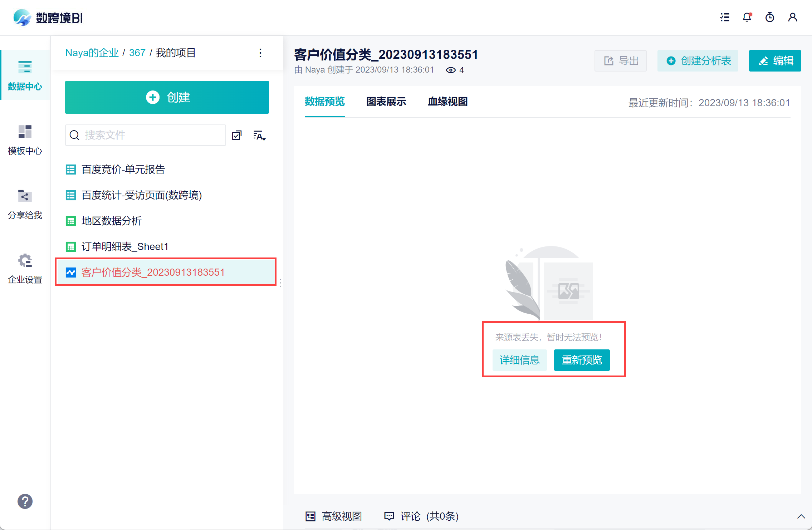Open the sort order dropdown
This screenshot has width=812, height=530.
click(259, 136)
